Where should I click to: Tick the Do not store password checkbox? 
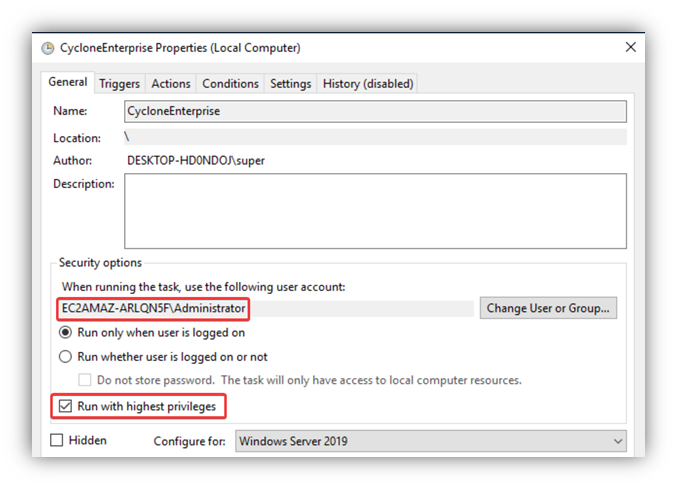tap(85, 381)
